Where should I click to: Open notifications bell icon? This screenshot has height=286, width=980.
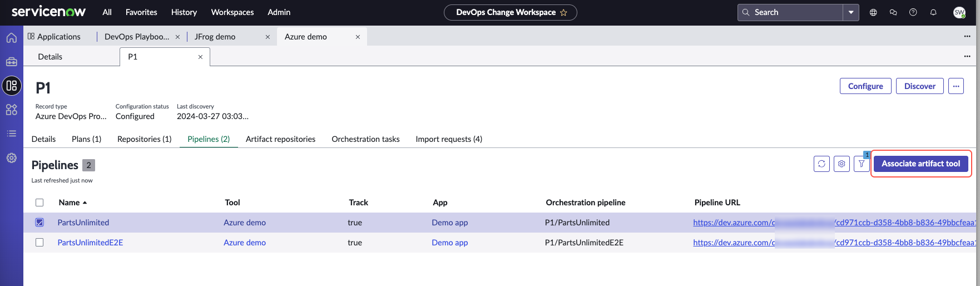(x=933, y=12)
